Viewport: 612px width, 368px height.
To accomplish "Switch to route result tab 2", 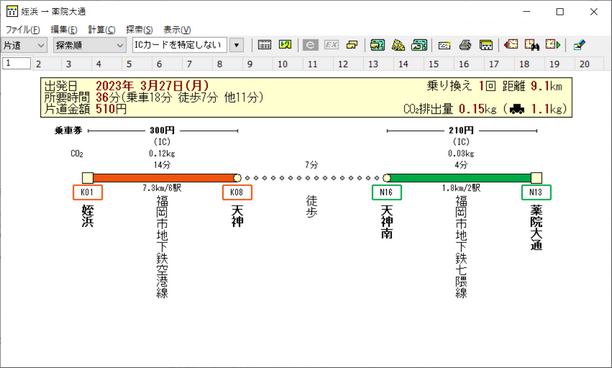I will click(x=38, y=64).
